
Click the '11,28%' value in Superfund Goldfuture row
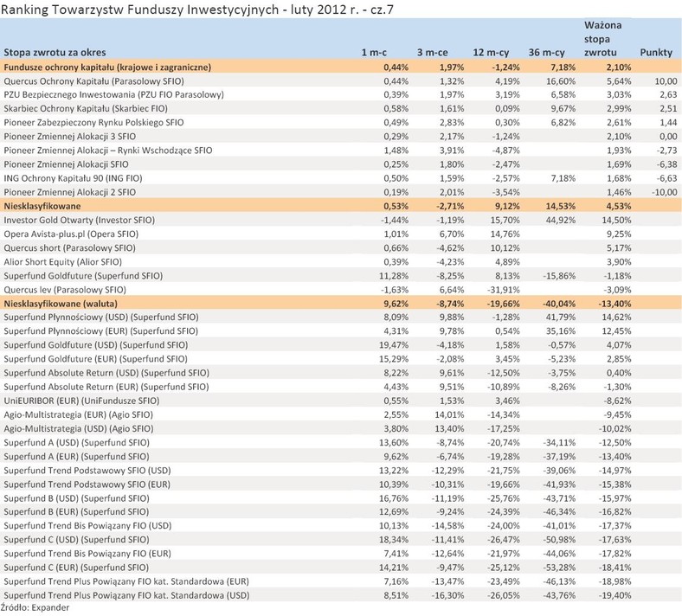pos(394,276)
